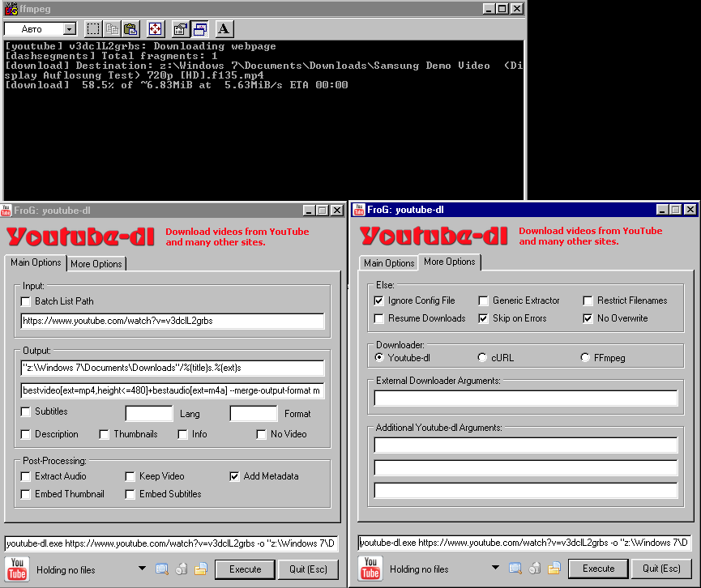Screen dimensions: 701x588
Task: Click the subtitles Format input field
Action: pos(254,413)
